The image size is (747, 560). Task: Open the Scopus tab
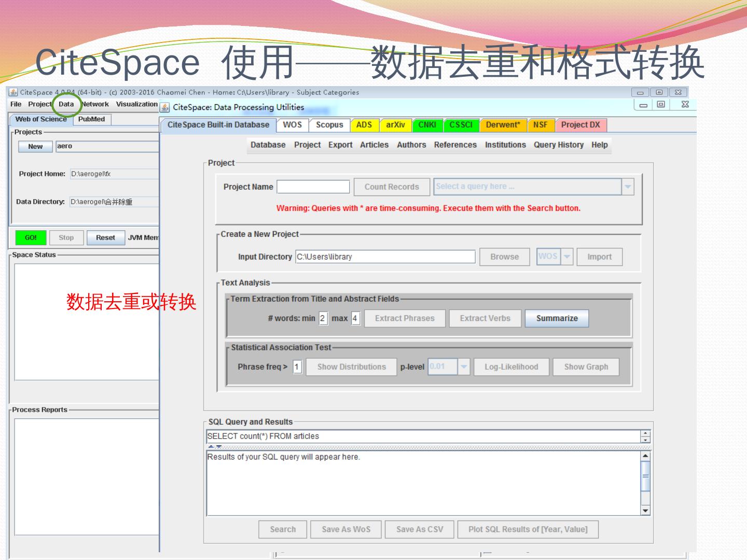click(x=329, y=125)
